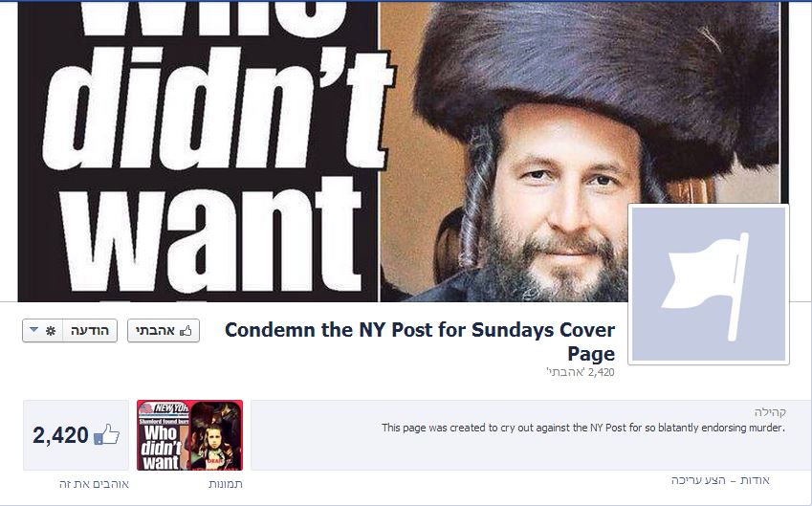The height and width of the screenshot is (506, 812).
Task: Click the thumbs-up Like button (אהבתי)
Action: click(x=164, y=330)
